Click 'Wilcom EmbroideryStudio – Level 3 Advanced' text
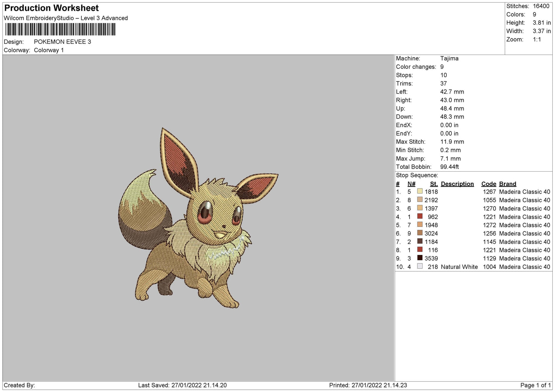 click(x=66, y=18)
